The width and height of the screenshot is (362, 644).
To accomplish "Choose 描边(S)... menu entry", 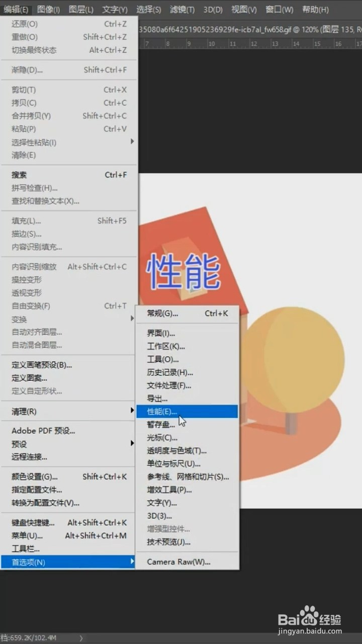I will click(x=69, y=234).
